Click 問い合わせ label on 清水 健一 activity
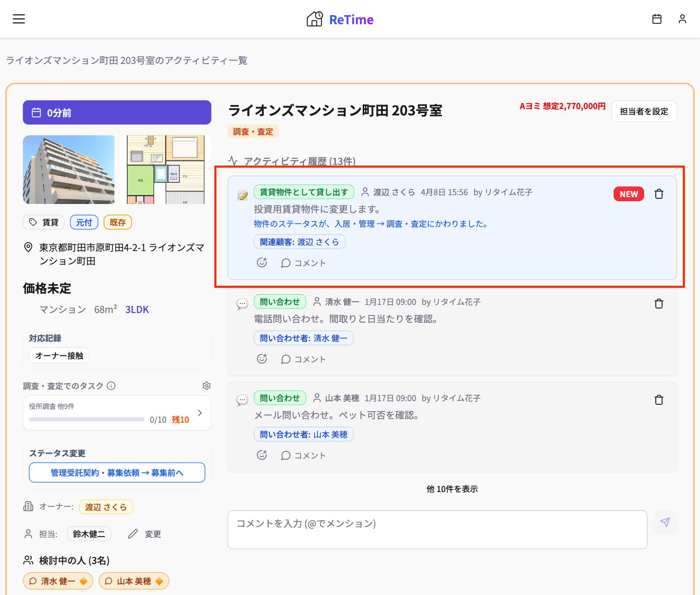This screenshot has width=700, height=595. tap(280, 301)
